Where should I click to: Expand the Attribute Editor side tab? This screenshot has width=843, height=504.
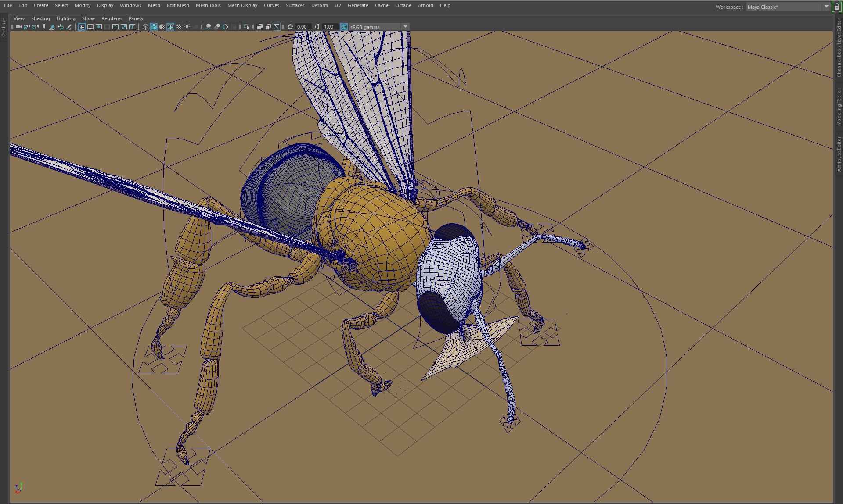pyautogui.click(x=839, y=154)
